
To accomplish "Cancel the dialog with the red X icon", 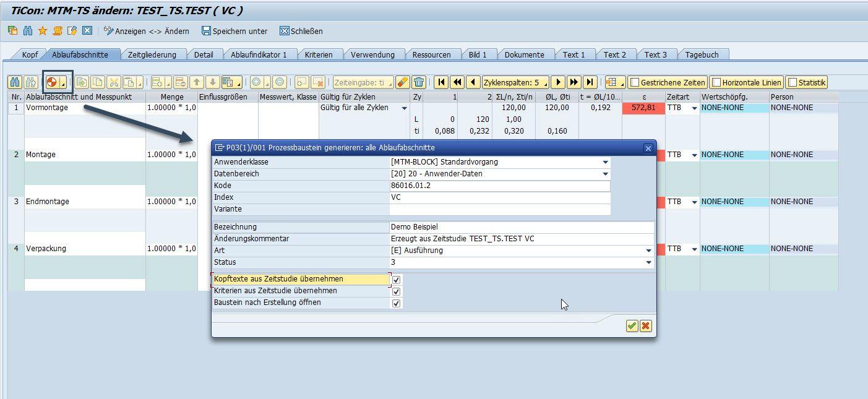I will pos(645,326).
